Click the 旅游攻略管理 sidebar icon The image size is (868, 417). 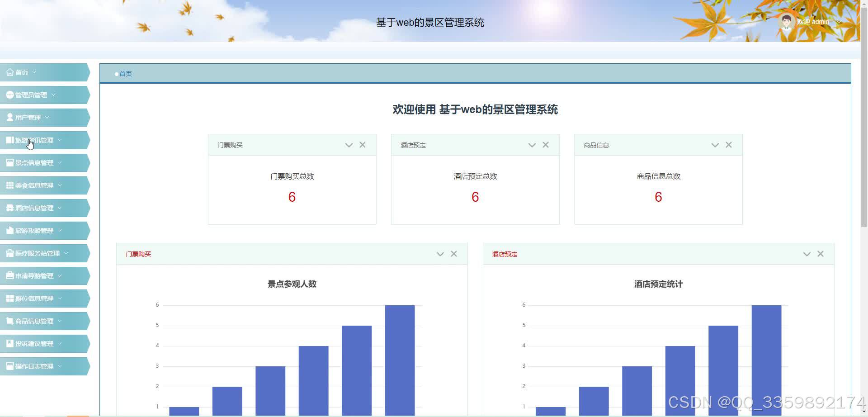click(x=10, y=230)
